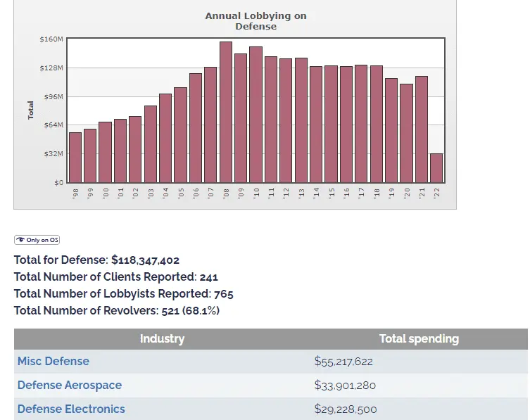Click the '01 bar in the chart

point(120,151)
